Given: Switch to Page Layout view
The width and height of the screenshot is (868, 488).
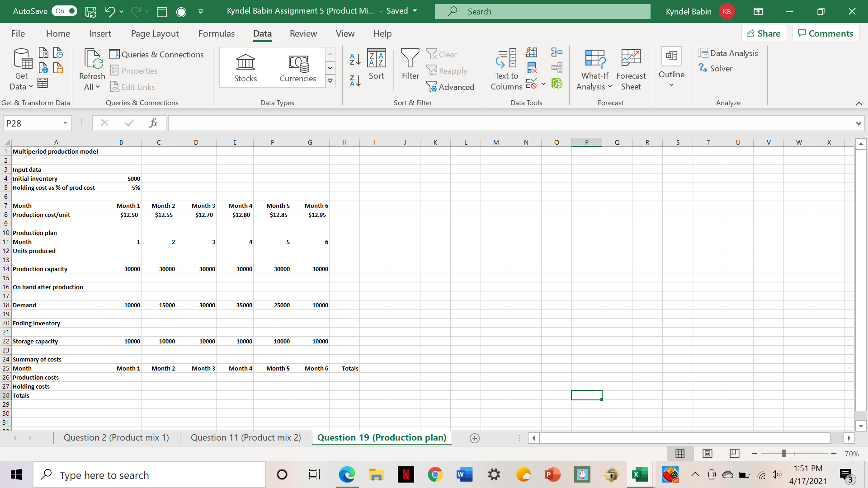Looking at the screenshot, I should pos(708,453).
